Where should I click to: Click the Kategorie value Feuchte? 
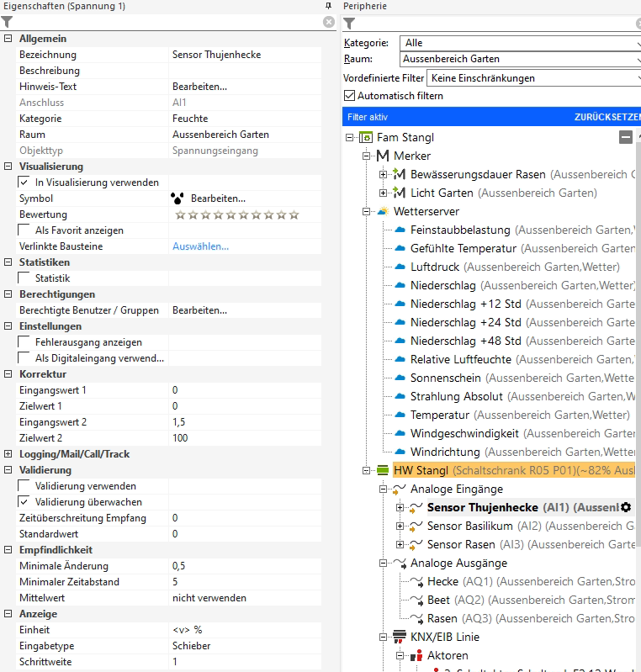pyautogui.click(x=246, y=119)
